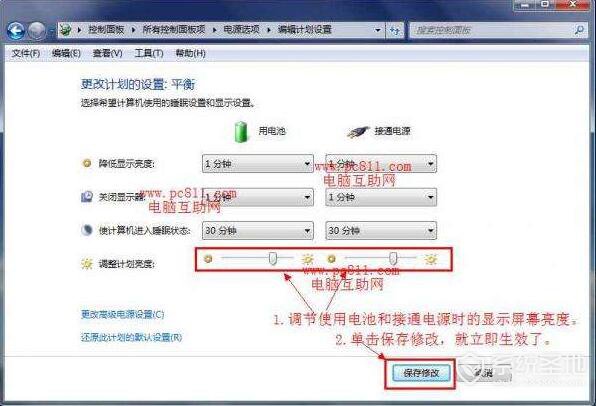
Task: Click the green battery icon
Action: point(241,132)
